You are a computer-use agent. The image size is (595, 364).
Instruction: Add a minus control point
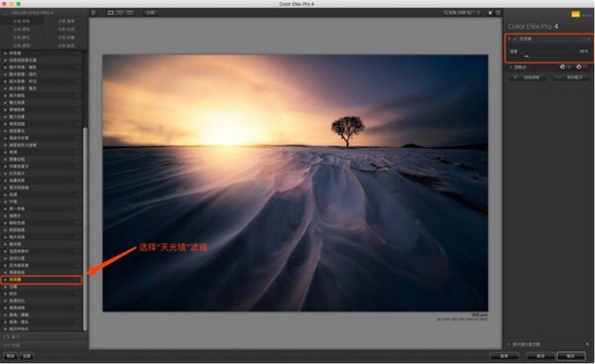point(579,66)
